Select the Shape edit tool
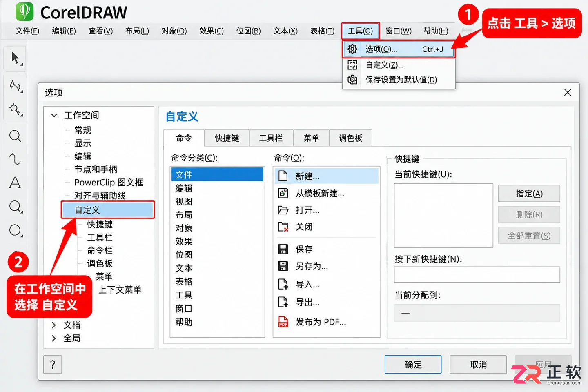 tap(16, 86)
